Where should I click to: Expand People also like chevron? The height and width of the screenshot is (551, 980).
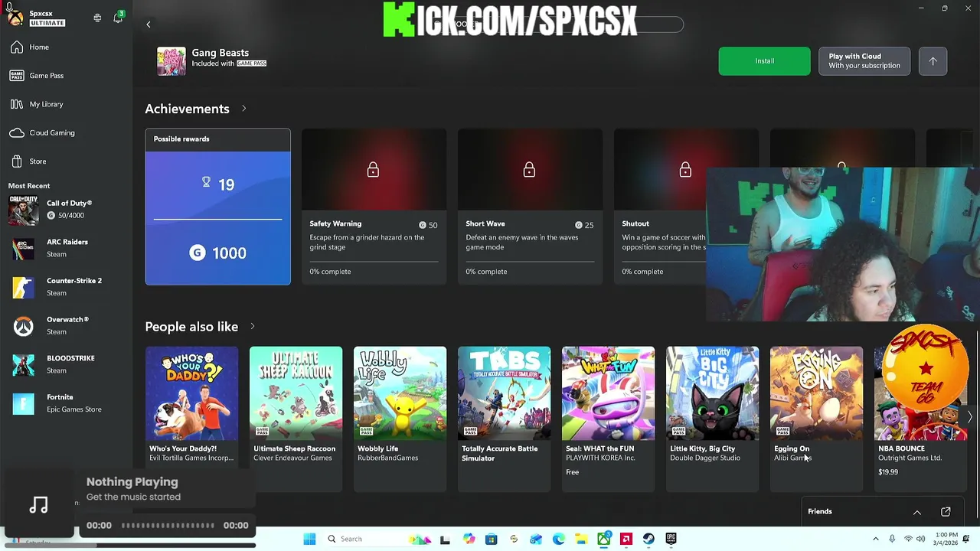tap(252, 327)
